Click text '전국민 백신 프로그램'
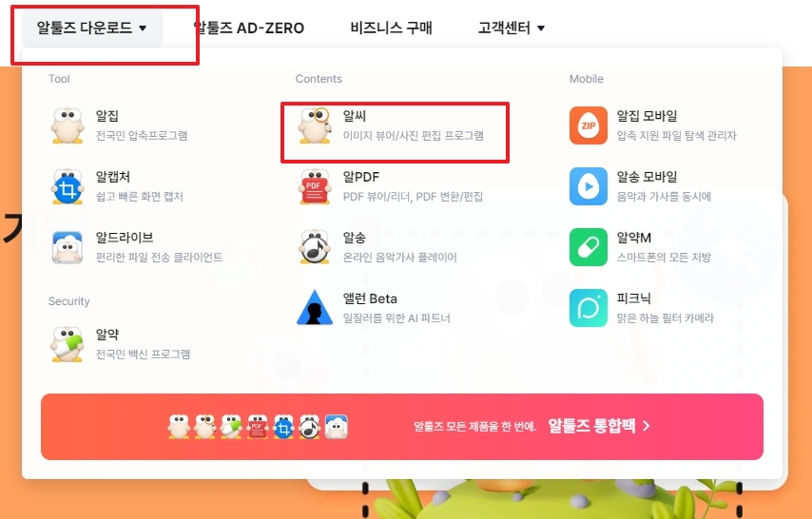 pyautogui.click(x=143, y=355)
